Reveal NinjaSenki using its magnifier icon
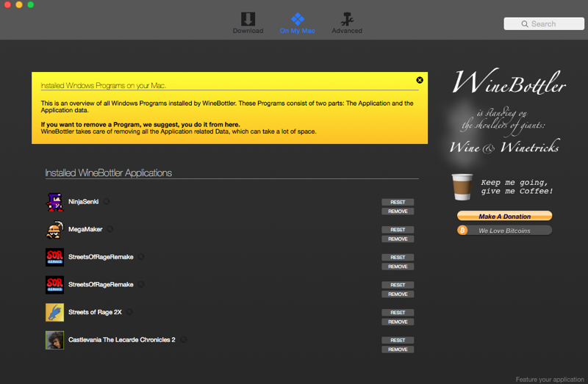The image size is (588, 384). point(107,202)
